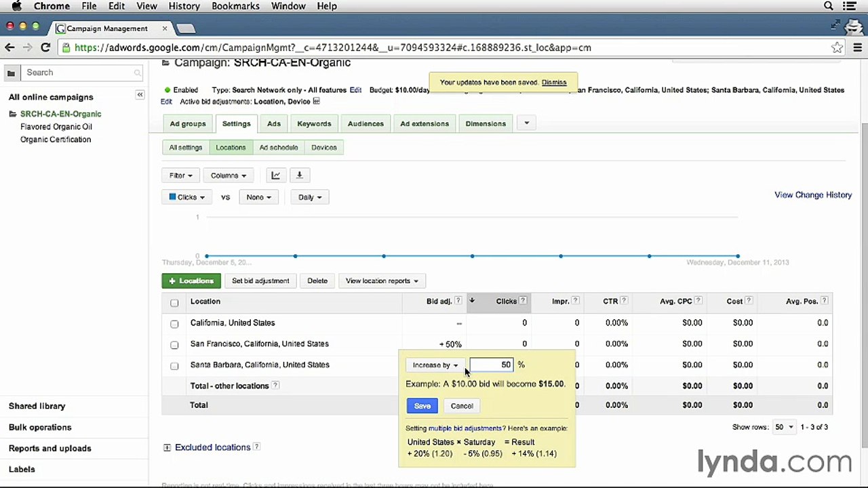Screen dimensions: 868x488
Task: Save the bid adjustment
Action: point(422,406)
